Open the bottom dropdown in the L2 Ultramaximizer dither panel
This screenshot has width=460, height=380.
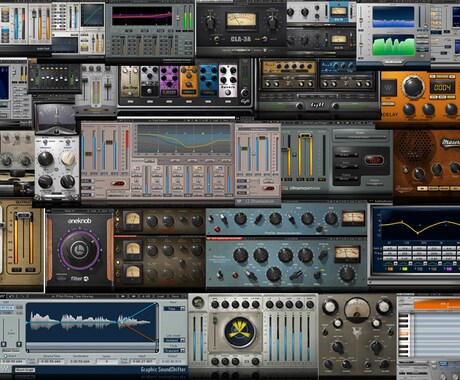[346, 178]
